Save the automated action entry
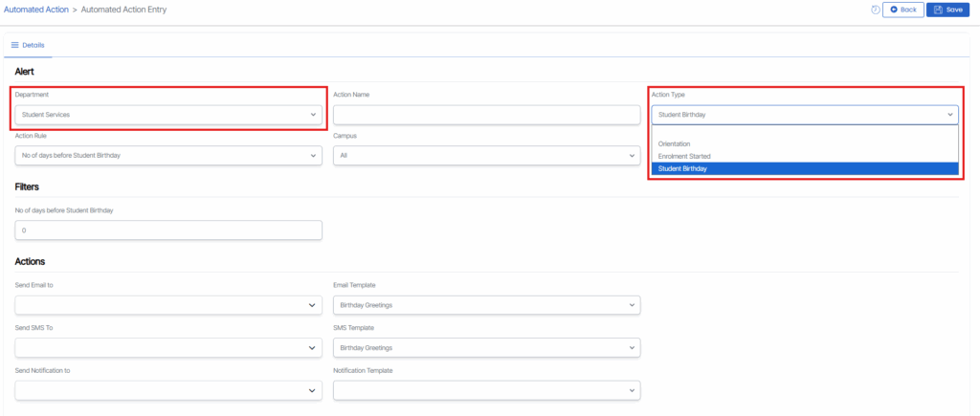Image resolution: width=980 pixels, height=416 pixels. 947,10
